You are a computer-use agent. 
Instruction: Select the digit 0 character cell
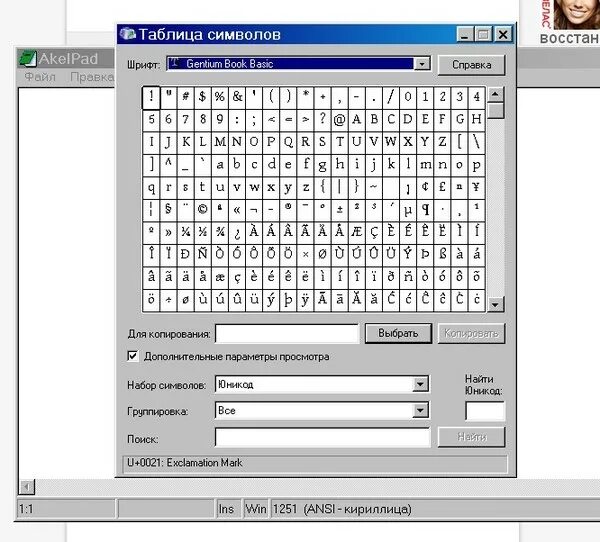coord(408,97)
